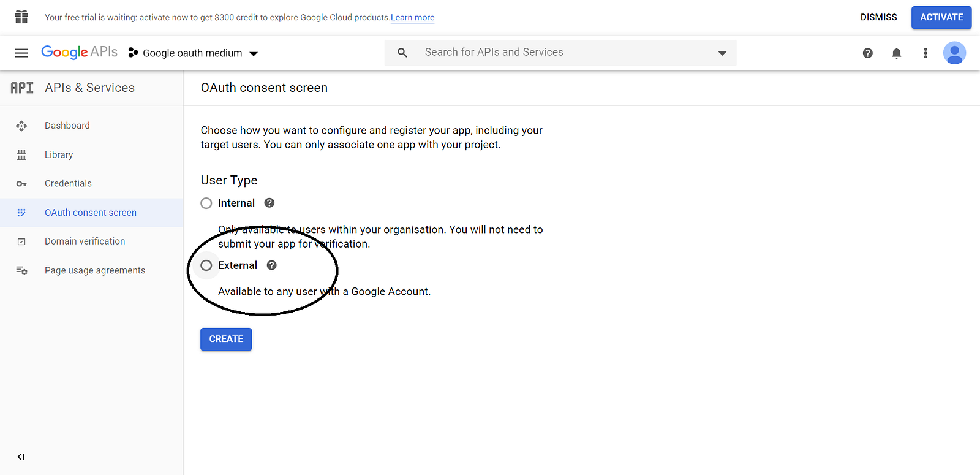Dismiss the free trial banner
The image size is (980, 475).
pos(878,17)
